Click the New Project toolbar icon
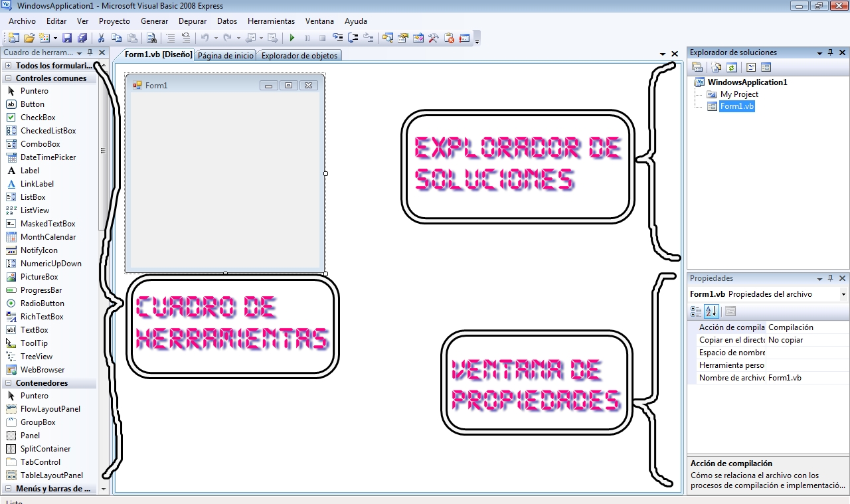 pos(13,38)
